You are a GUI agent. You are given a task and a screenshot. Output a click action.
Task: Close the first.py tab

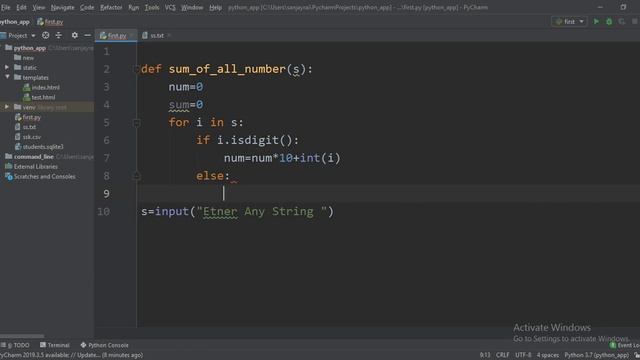click(x=132, y=36)
